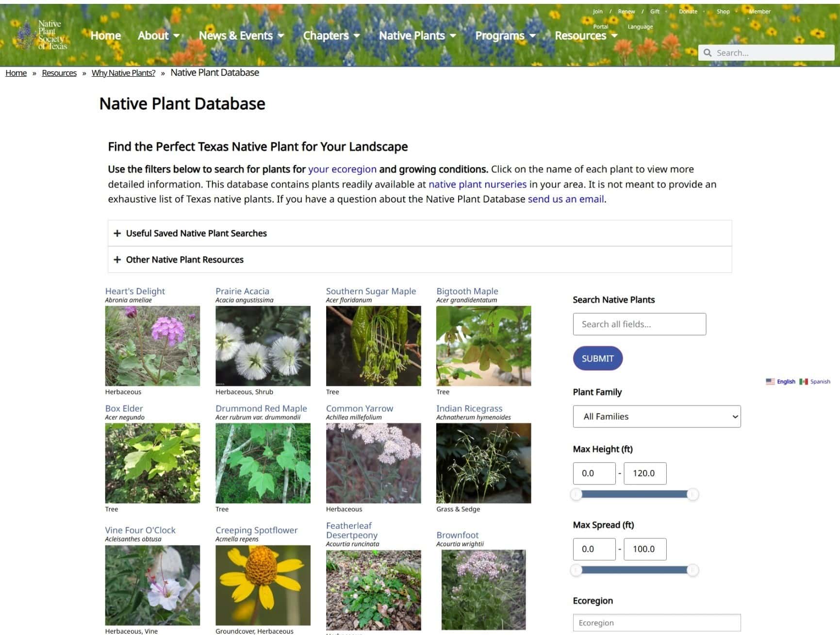Open the Creeping Spotflower plant link
This screenshot has width=840, height=635.
(x=256, y=530)
